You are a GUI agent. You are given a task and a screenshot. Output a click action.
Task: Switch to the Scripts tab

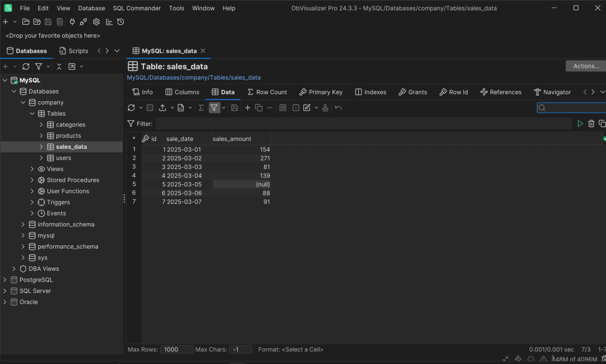pyautogui.click(x=74, y=51)
